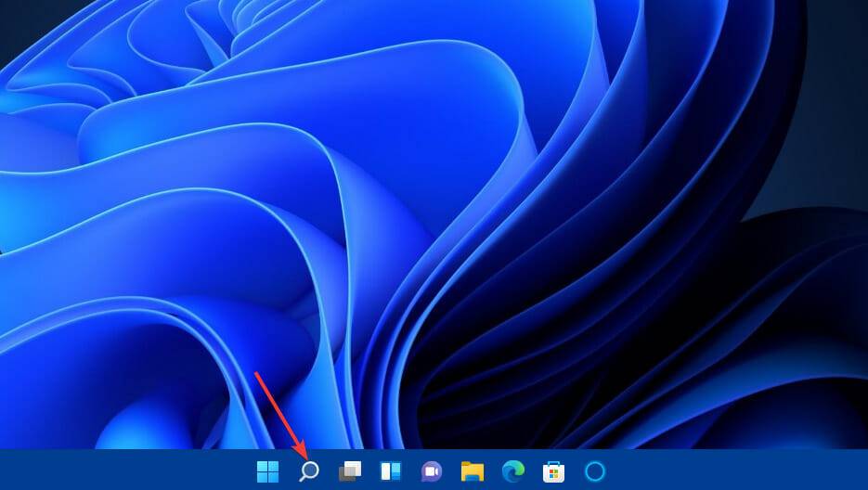This screenshot has width=868, height=490.
Task: Launch Teams Chat from taskbar
Action: [x=432, y=471]
